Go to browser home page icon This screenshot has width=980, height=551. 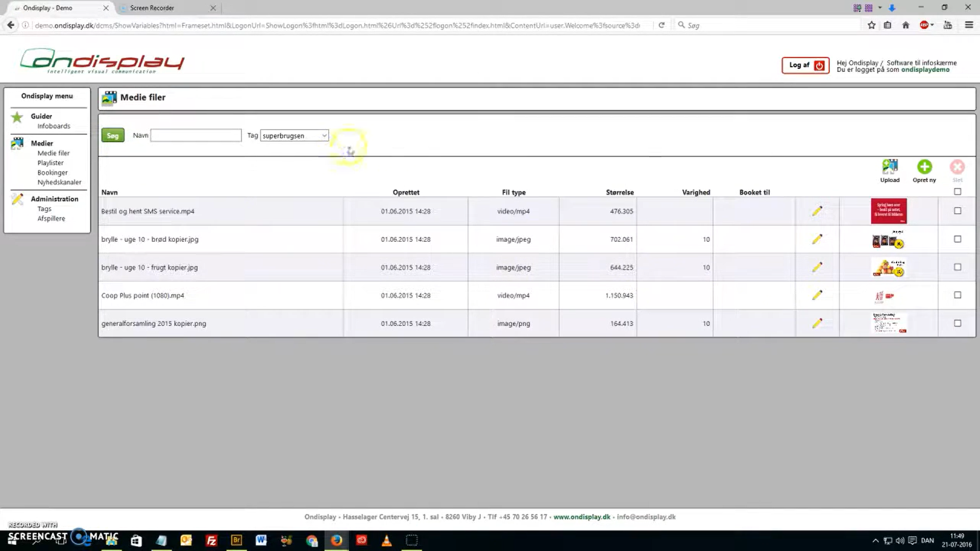(x=906, y=25)
